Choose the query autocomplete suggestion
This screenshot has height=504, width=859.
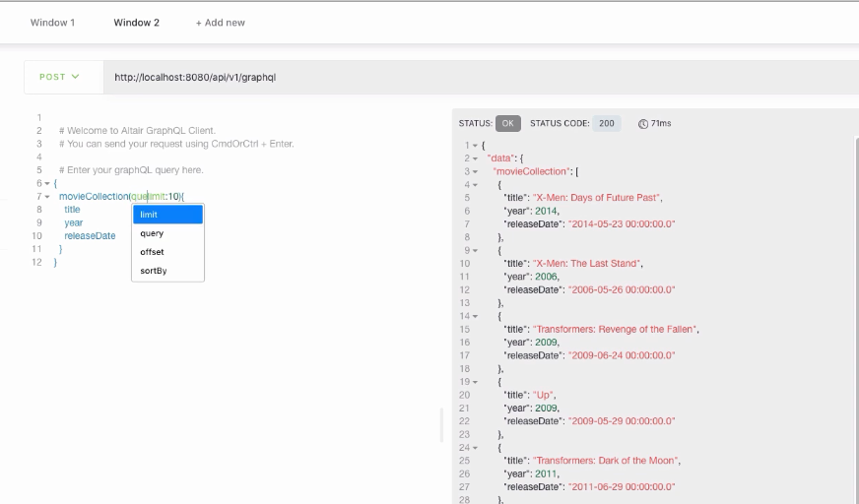tap(167, 233)
